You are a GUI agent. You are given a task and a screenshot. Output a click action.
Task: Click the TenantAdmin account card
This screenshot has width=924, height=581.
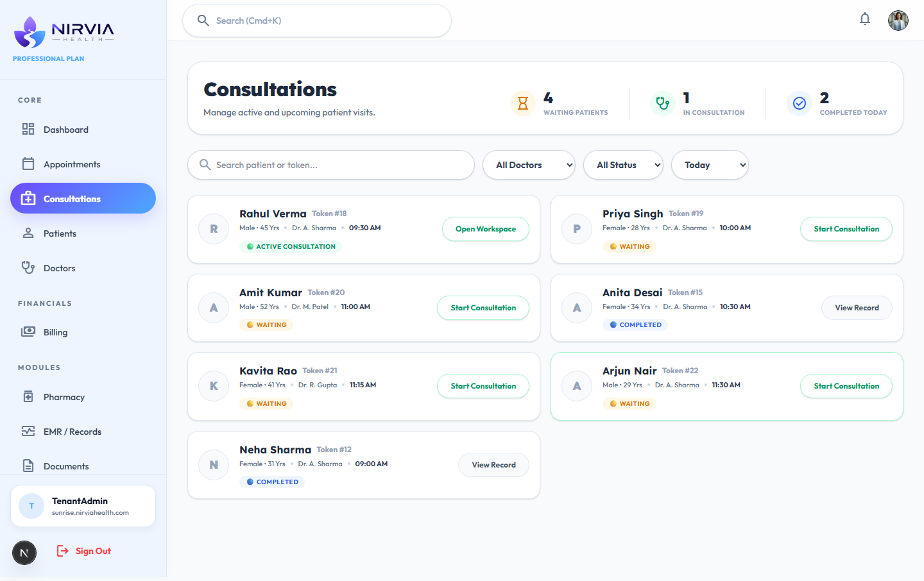[83, 506]
